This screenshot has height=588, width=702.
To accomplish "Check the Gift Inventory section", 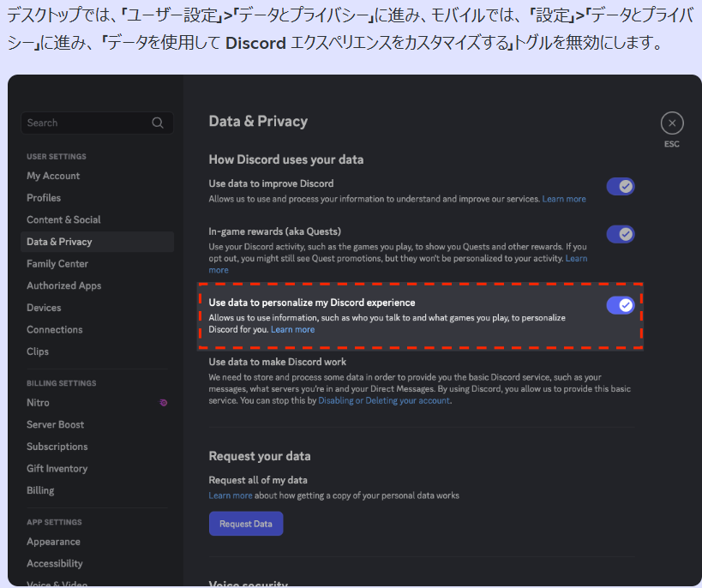I will [x=57, y=468].
